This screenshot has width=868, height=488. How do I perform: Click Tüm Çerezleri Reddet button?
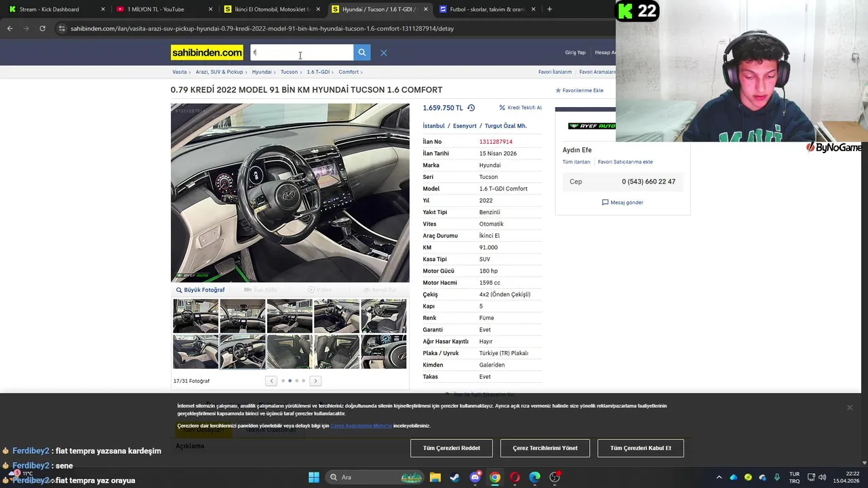[x=452, y=448]
